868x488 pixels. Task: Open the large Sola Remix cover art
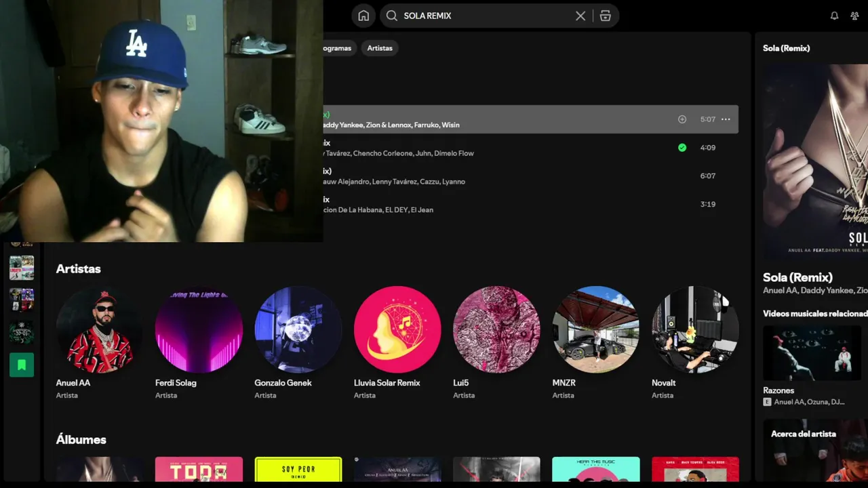[815, 161]
